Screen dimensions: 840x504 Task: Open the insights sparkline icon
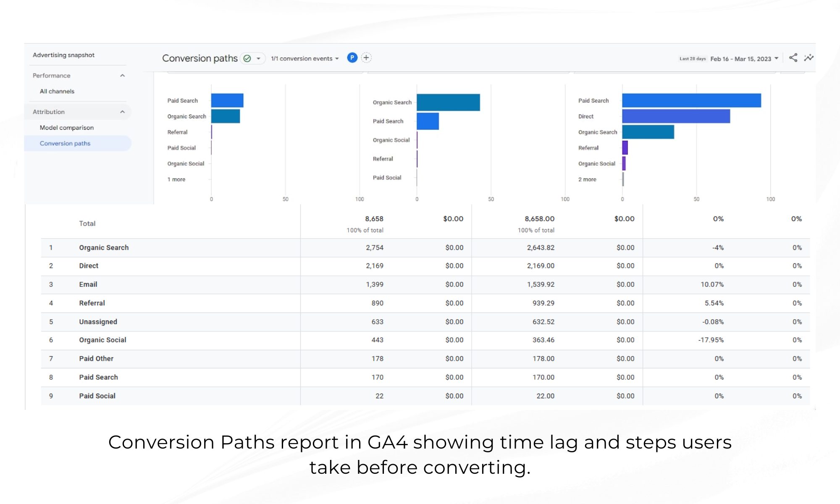[x=808, y=58]
